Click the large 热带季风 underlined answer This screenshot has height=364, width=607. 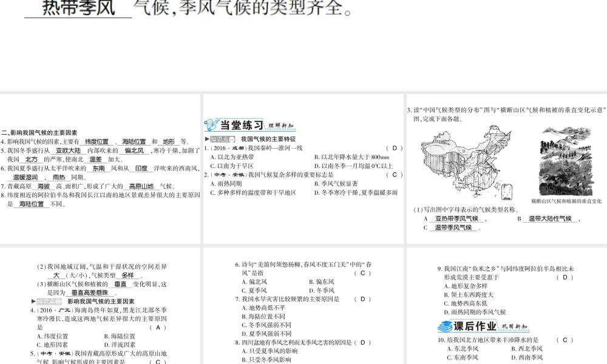coord(78,8)
